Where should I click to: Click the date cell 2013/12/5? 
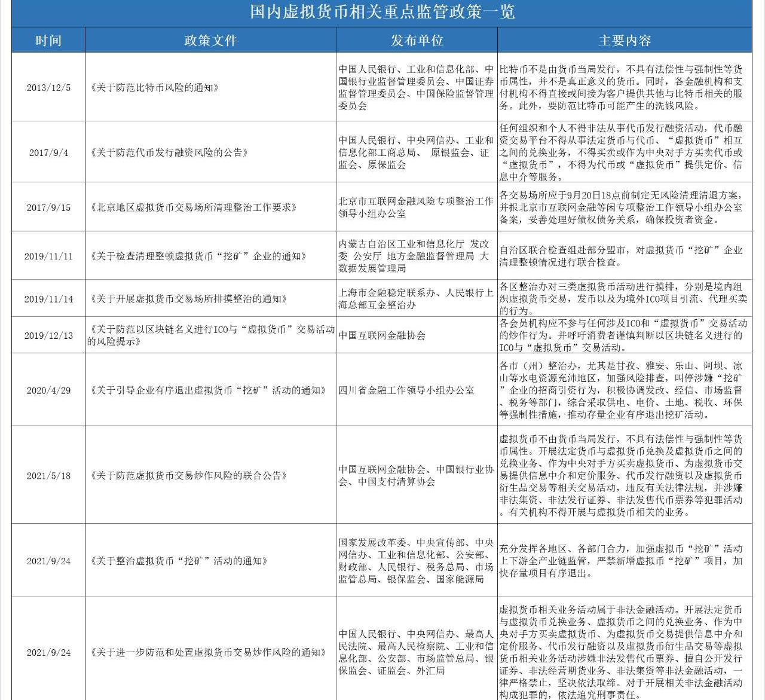[48, 88]
